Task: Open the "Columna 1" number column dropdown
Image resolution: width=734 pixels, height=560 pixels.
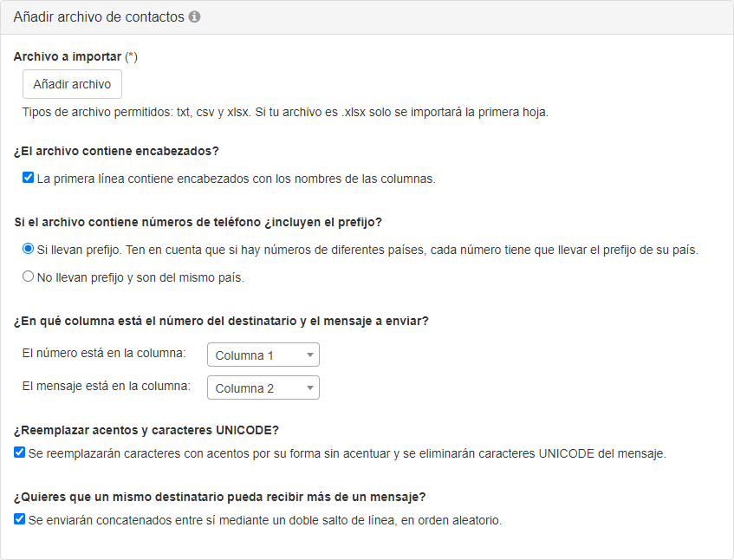Action: pos(263,355)
